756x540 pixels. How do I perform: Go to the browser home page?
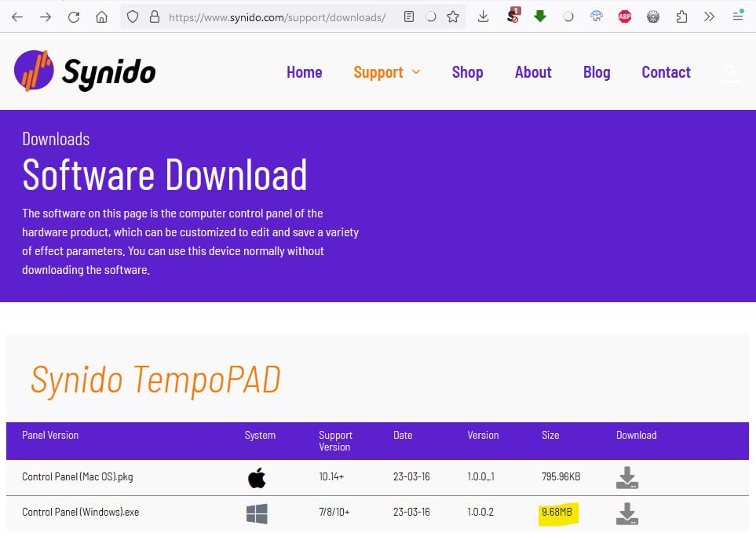(x=101, y=16)
